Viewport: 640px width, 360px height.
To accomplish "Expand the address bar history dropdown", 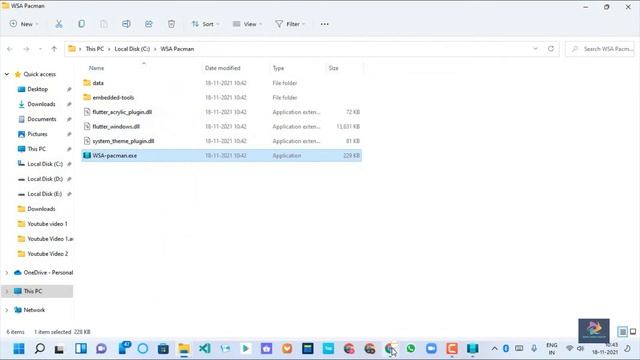I will click(536, 49).
